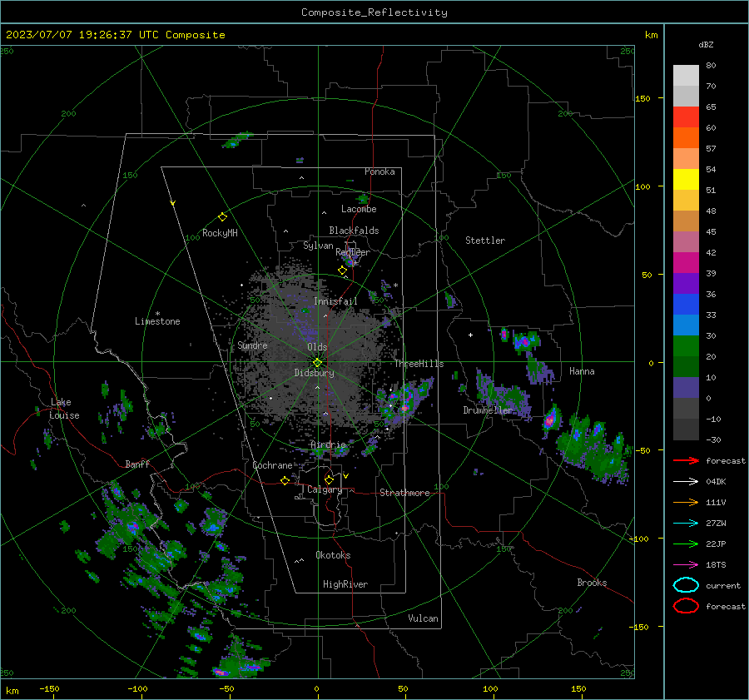This screenshot has height=700, width=749.
Task: Click the green 22JP arrow icon
Action: (x=686, y=544)
